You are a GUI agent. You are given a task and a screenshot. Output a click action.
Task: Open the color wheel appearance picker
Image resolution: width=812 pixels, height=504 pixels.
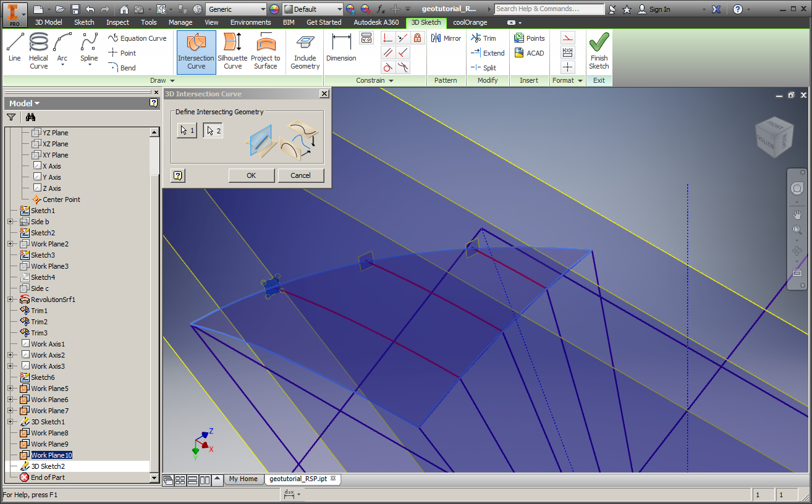click(x=274, y=9)
